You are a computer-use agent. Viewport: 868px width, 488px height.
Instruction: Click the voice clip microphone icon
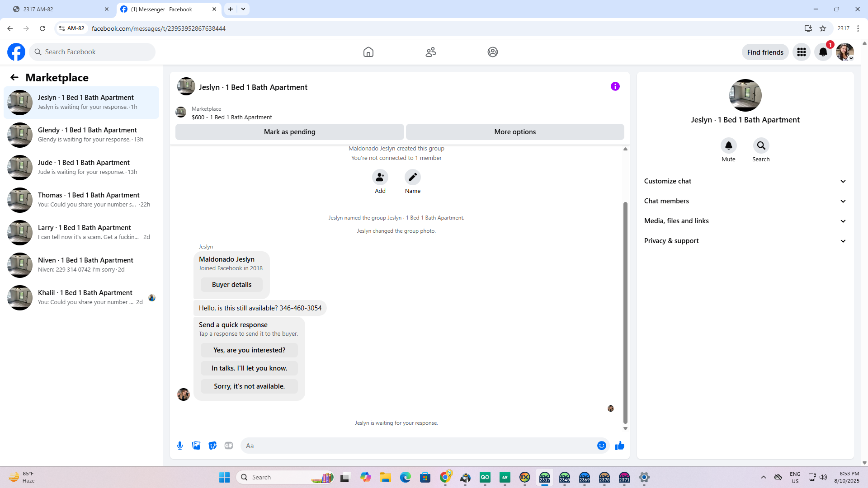tap(180, 446)
